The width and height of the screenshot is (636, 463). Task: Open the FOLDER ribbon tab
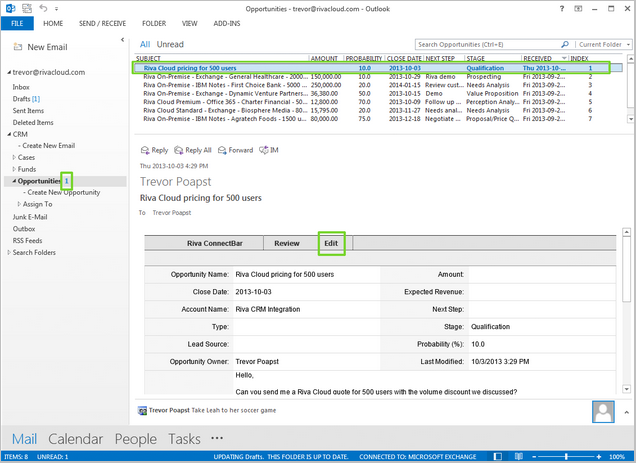click(x=154, y=24)
